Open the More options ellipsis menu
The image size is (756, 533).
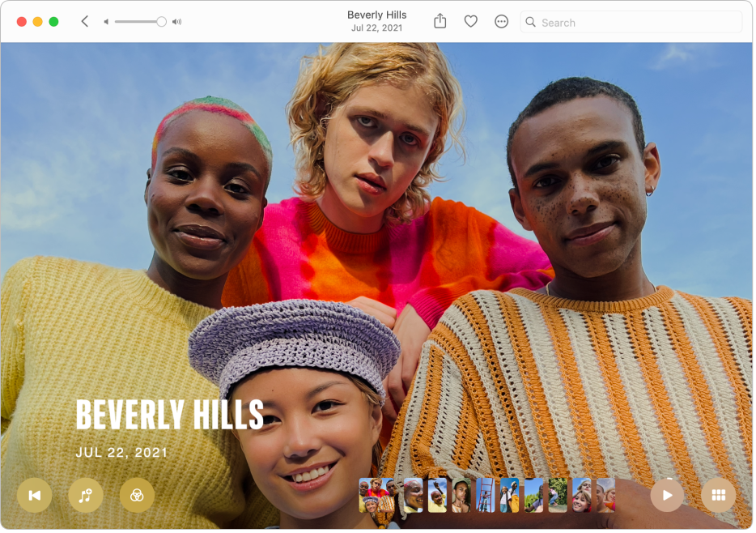click(501, 22)
